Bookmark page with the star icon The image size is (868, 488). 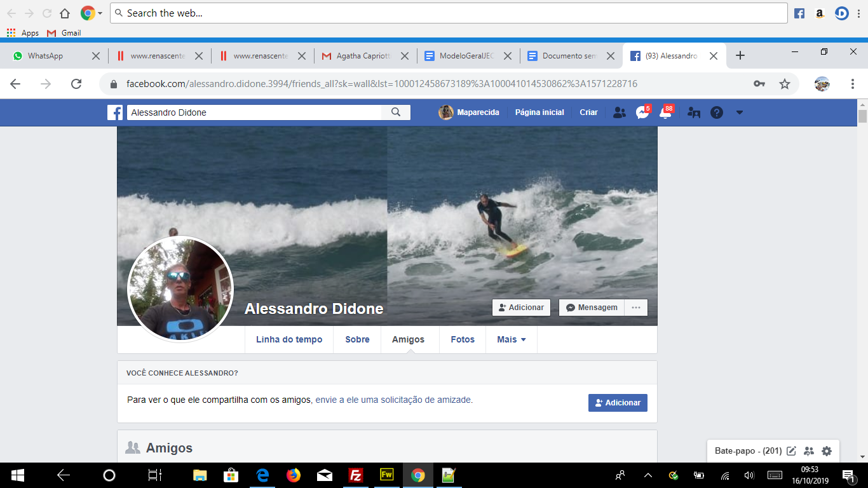coord(785,84)
